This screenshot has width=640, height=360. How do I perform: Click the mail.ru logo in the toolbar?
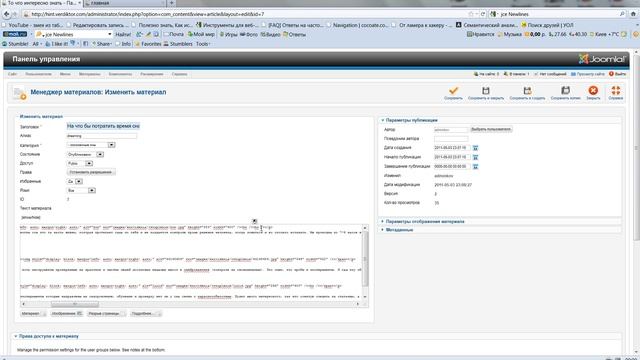click(x=15, y=34)
